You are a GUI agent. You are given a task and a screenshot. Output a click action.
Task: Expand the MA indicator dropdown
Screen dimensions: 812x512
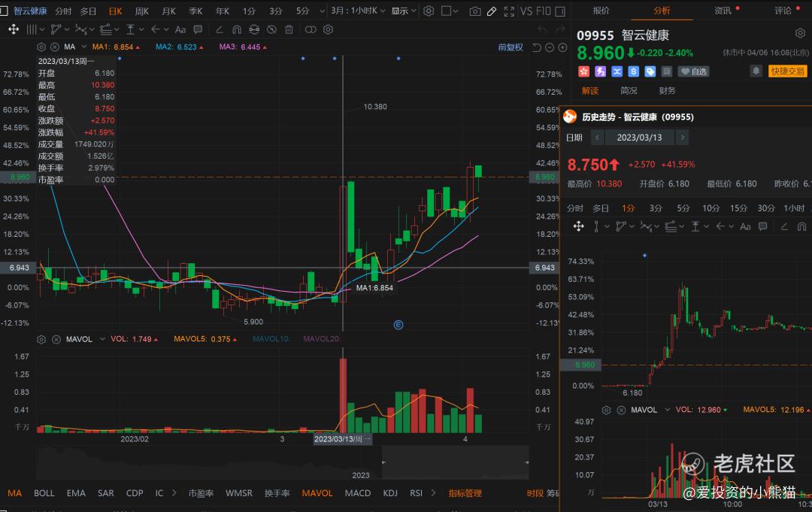coord(84,47)
